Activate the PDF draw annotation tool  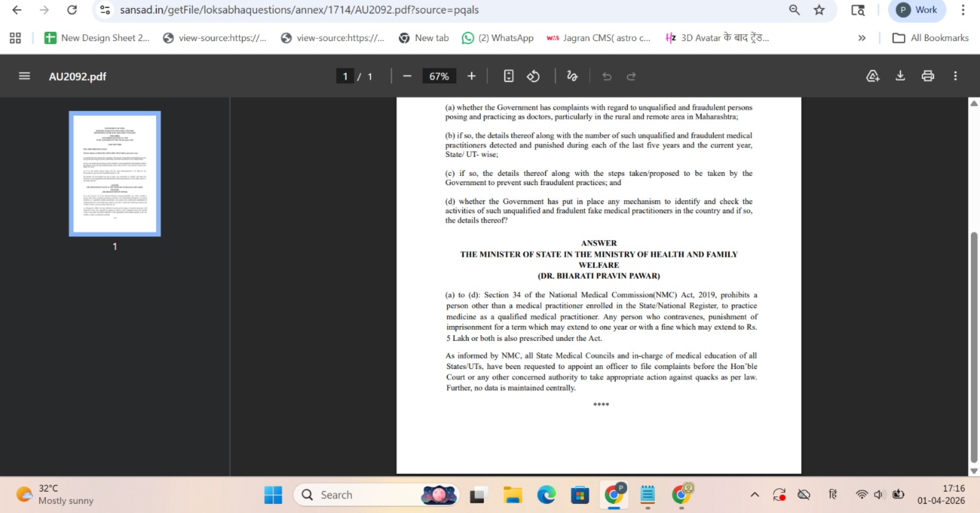coord(572,76)
